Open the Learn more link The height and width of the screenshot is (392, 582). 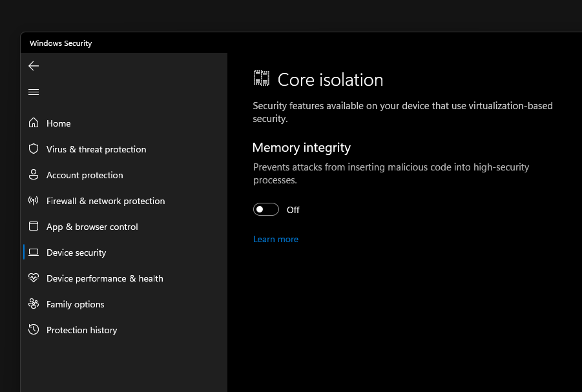pos(276,239)
